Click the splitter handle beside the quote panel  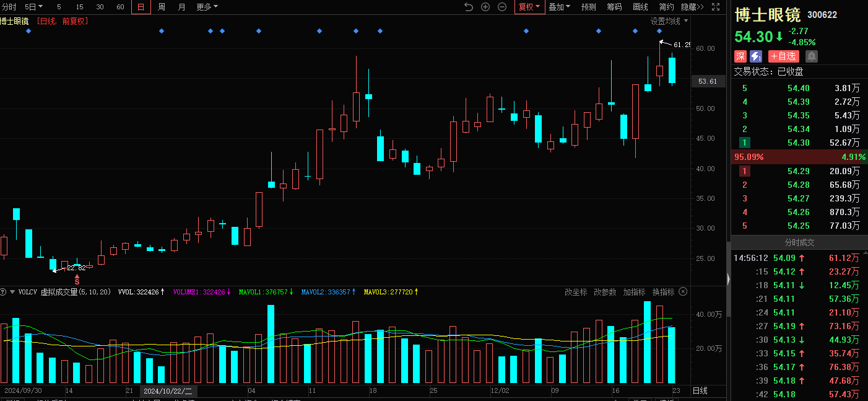(x=728, y=278)
